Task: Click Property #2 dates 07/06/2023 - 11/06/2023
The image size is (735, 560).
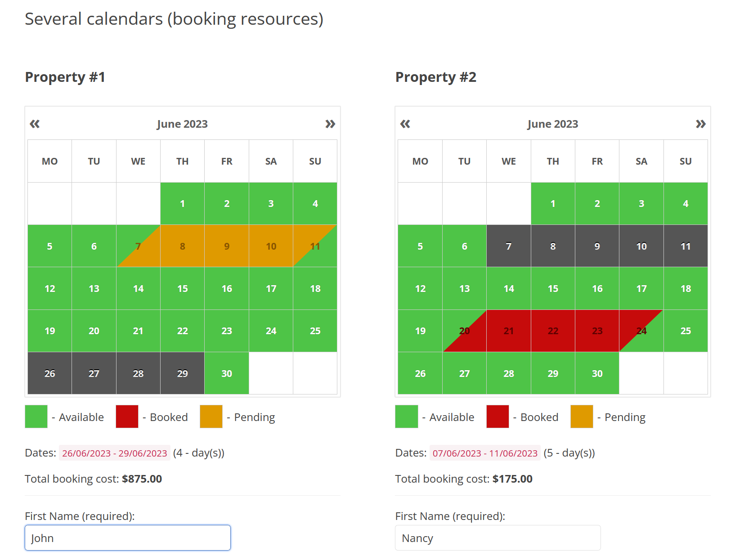Action: pyautogui.click(x=485, y=453)
